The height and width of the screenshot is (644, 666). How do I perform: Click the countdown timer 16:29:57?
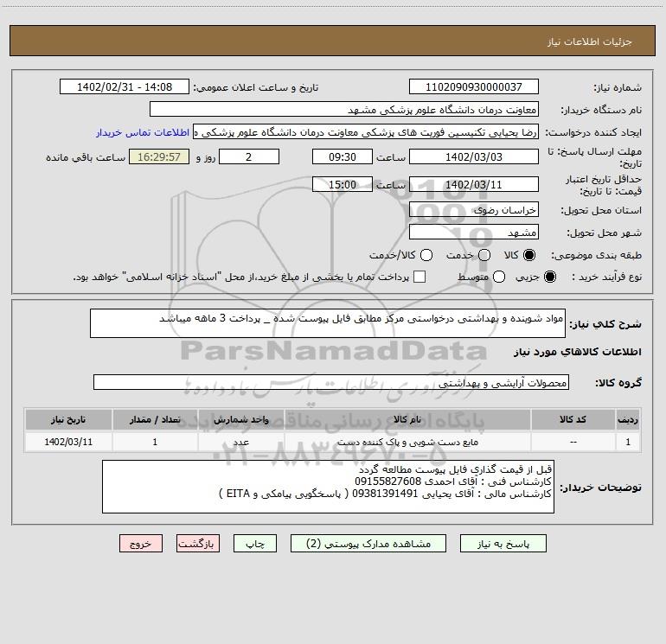159,156
